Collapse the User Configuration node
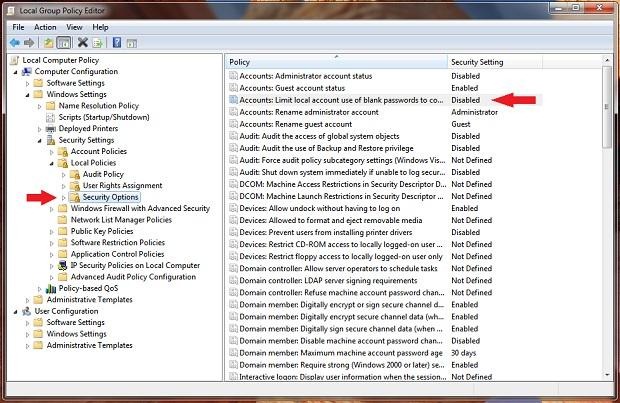The height and width of the screenshot is (403, 620). click(x=15, y=312)
